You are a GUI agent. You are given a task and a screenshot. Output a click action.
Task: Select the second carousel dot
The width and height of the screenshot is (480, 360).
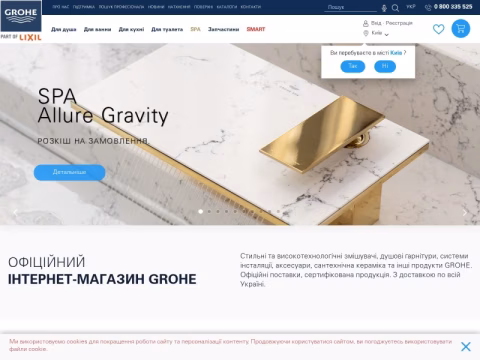pos(209,211)
